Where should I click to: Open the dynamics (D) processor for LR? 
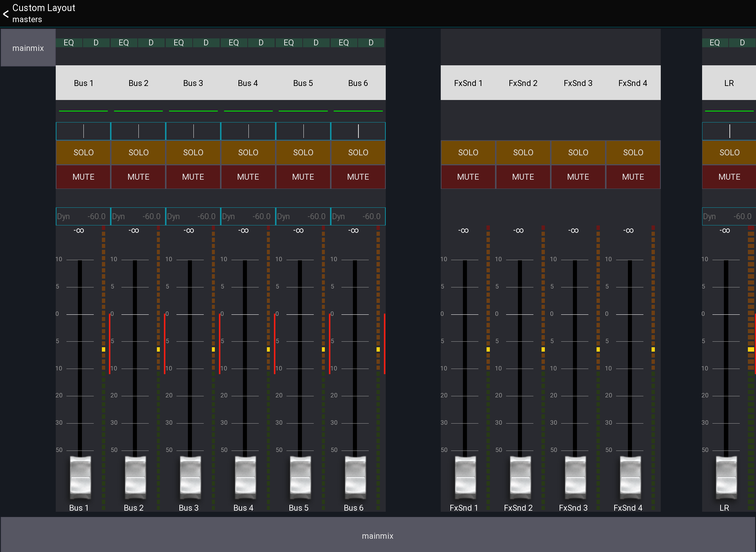click(742, 42)
